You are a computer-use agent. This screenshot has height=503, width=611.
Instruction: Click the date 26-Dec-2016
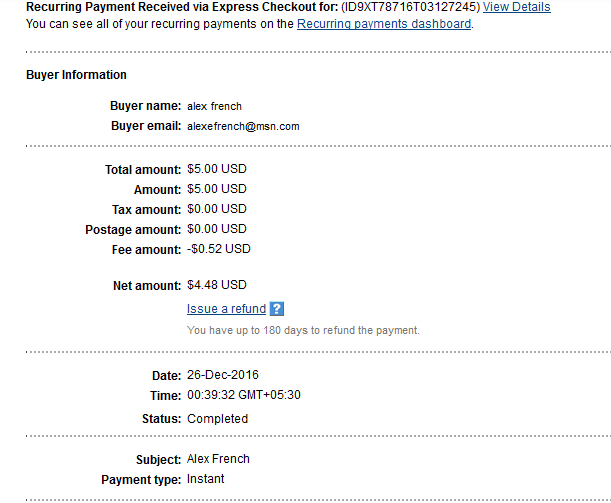pyautogui.click(x=223, y=375)
